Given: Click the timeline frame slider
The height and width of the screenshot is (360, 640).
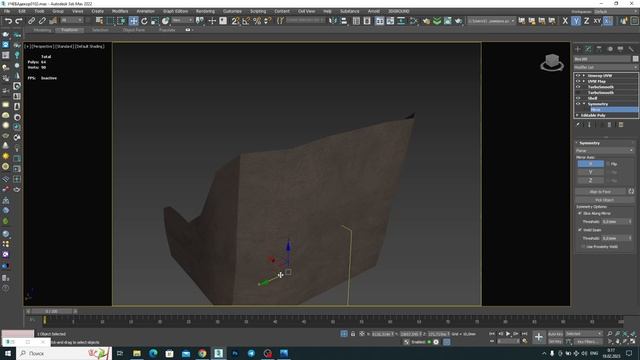Looking at the screenshot, I should 52,311.
